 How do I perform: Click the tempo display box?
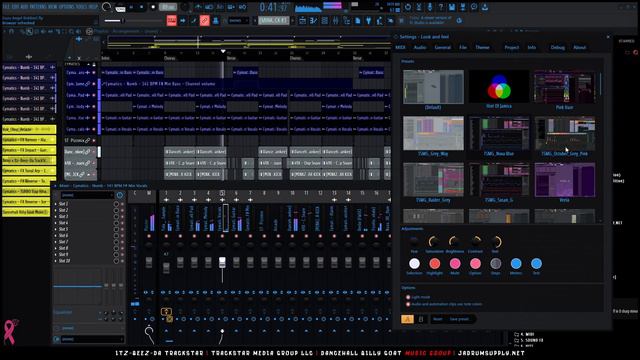click(167, 7)
